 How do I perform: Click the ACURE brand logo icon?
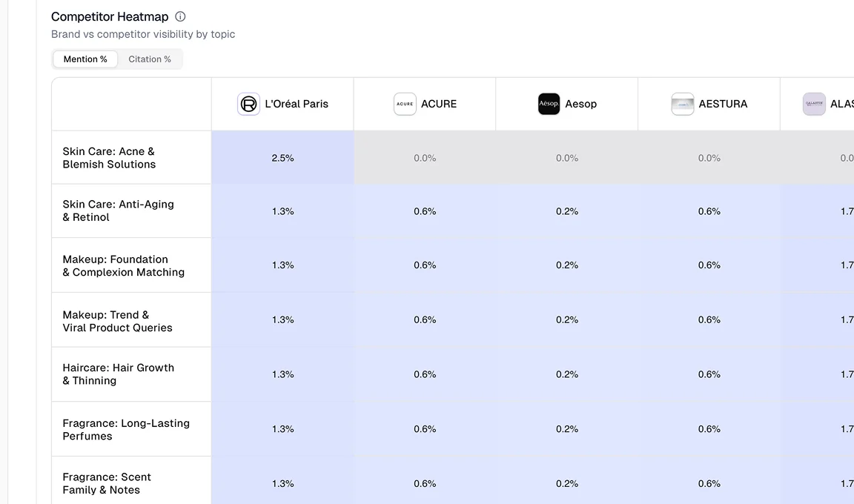404,104
